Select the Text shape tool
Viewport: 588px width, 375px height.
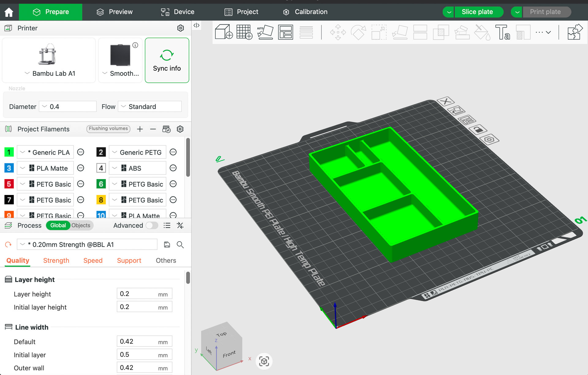pyautogui.click(x=502, y=32)
